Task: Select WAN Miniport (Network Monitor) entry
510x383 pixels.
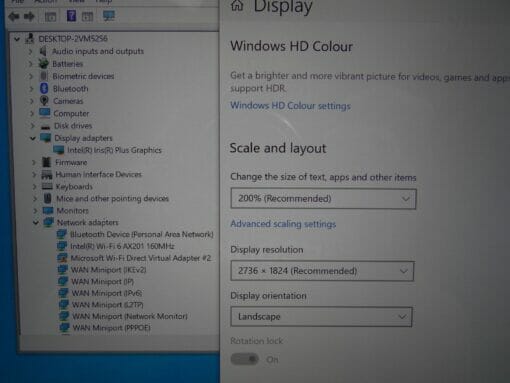Action: coord(130,316)
